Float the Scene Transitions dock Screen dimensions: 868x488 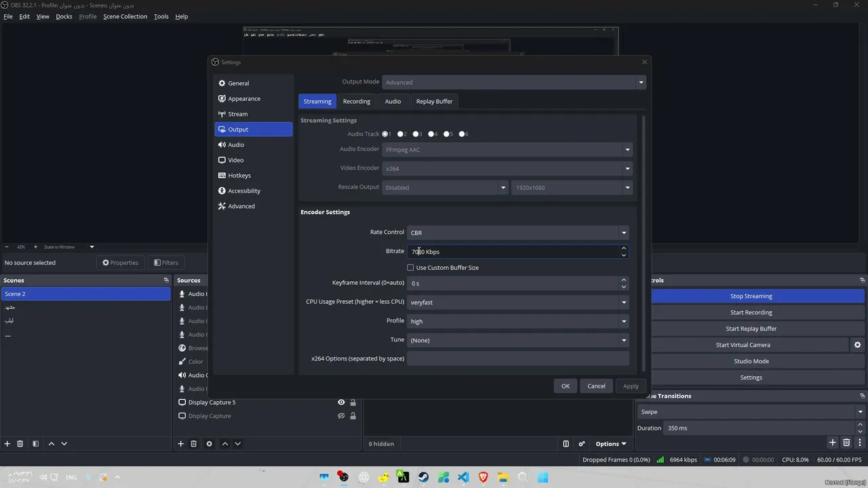tap(863, 396)
